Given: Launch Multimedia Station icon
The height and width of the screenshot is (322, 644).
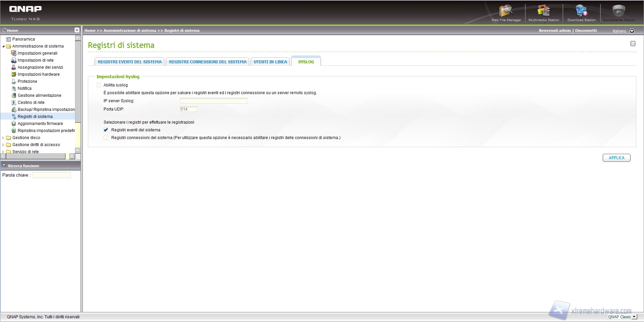Looking at the screenshot, I should click(544, 11).
